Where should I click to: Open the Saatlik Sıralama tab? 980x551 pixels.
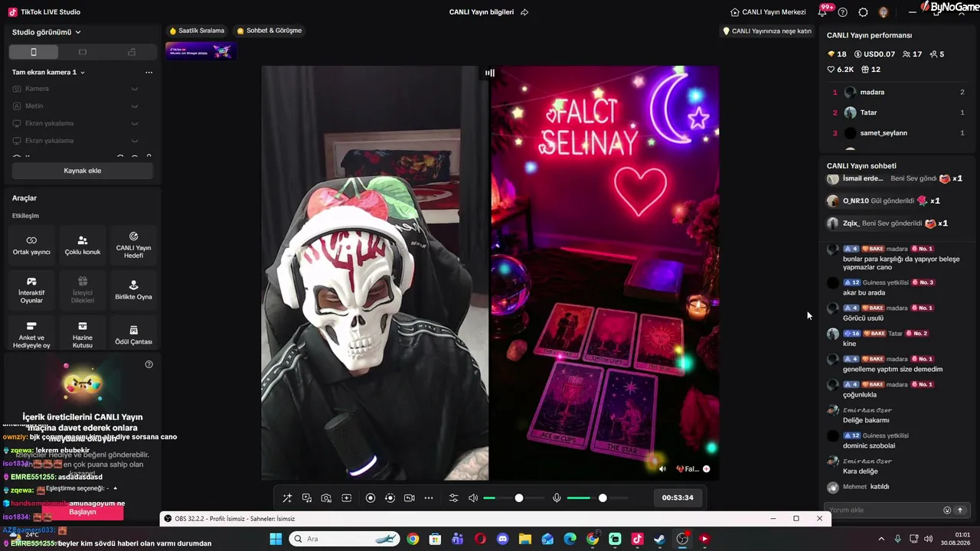(198, 31)
